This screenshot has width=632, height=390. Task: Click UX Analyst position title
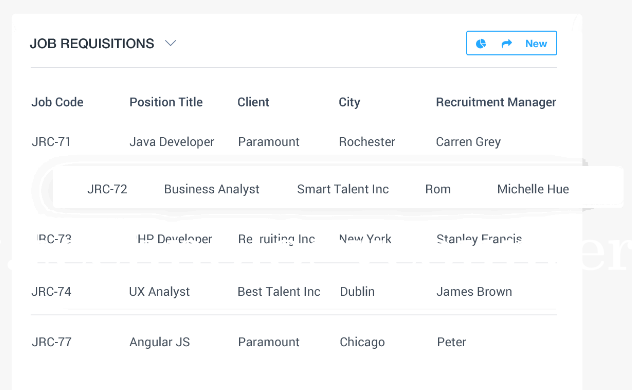coord(159,292)
